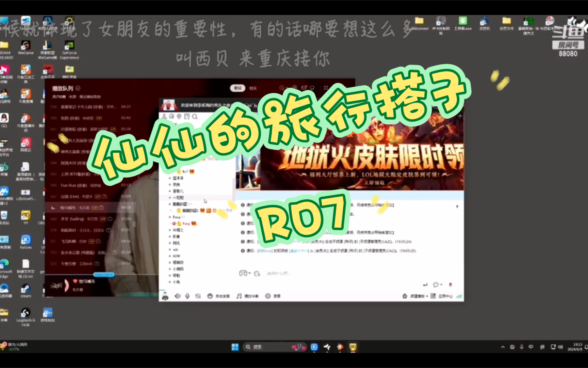
Task: Open the Logitech G HUB shortcut
Action: pos(26,317)
